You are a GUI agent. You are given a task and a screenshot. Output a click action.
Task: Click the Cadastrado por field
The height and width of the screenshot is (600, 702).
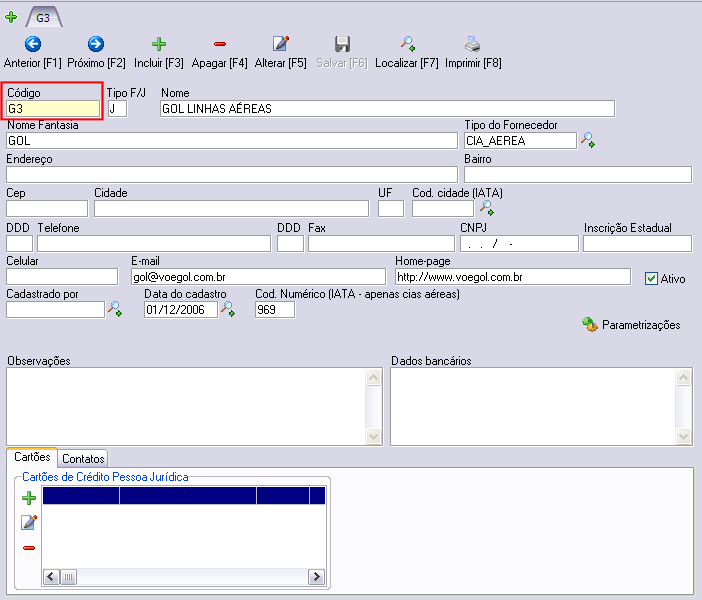(56, 310)
